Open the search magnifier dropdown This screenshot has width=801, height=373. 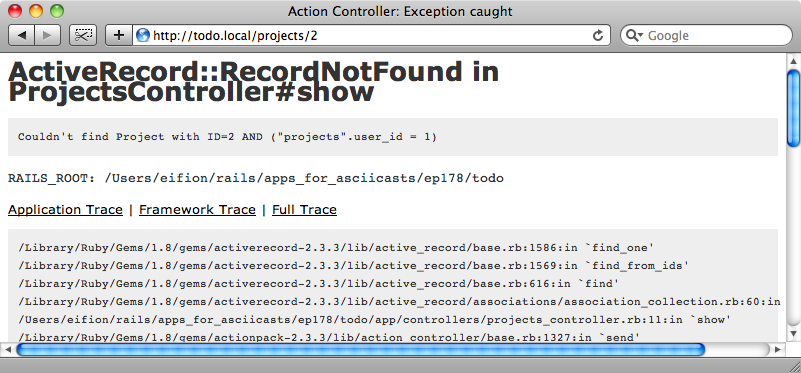pyautogui.click(x=634, y=35)
